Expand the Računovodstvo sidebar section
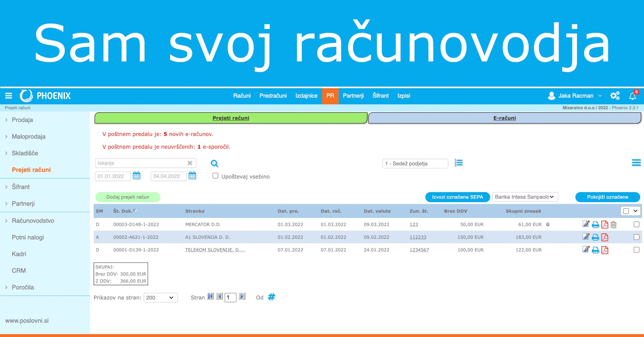Viewport: 644px width, 337px height. coord(33,220)
